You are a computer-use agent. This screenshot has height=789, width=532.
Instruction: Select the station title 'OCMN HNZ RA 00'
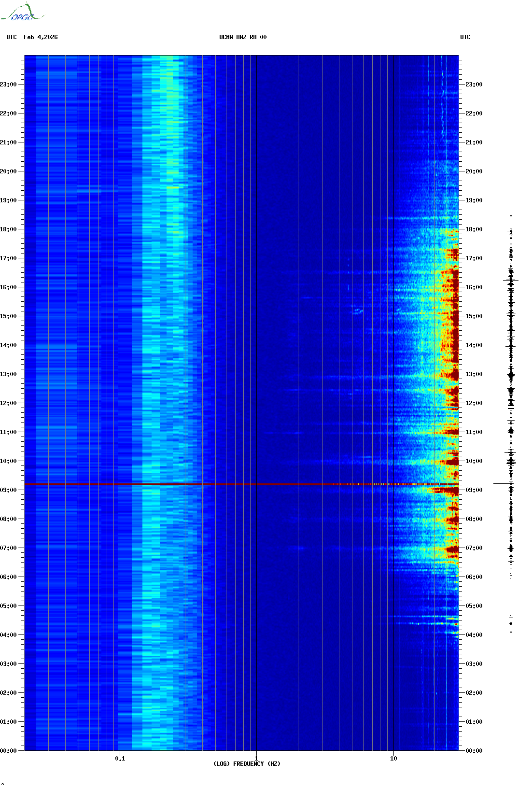coord(243,37)
